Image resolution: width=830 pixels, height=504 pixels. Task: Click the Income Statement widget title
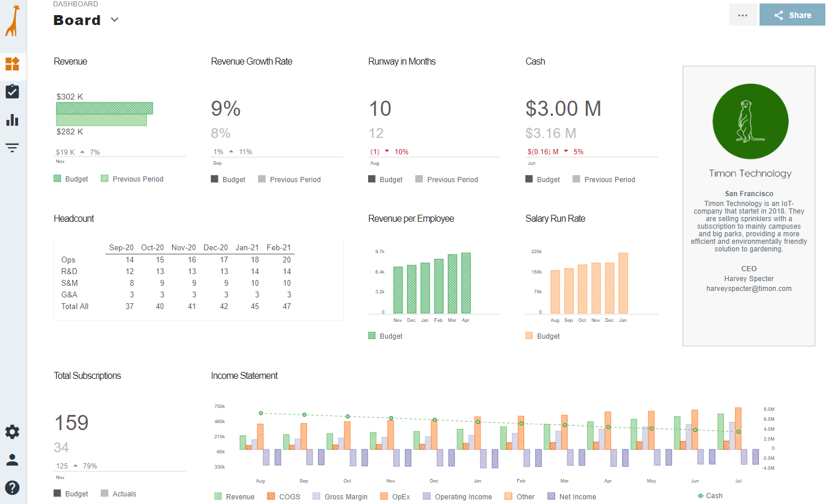(244, 376)
